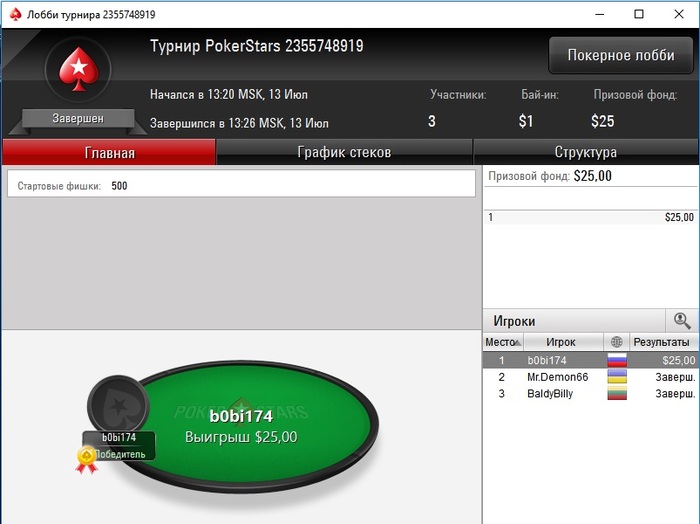Sort players by Место column
Screen dimensions: 700x524
503,342
